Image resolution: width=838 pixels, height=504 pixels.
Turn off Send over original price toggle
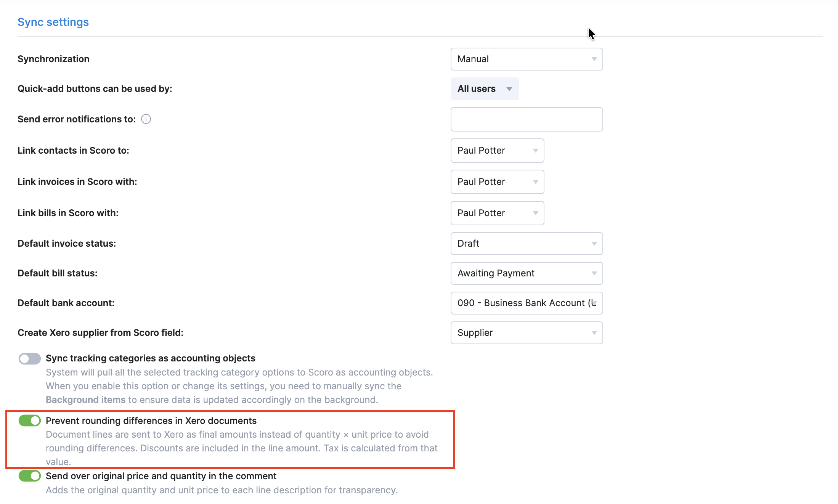30,476
